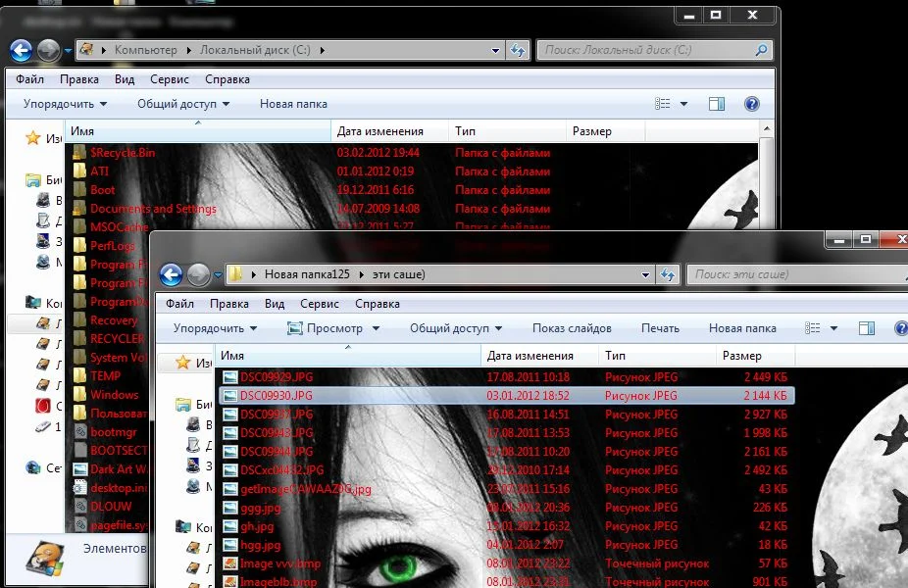Click search field in эти саше window
The image size is (908, 588).
tap(799, 275)
